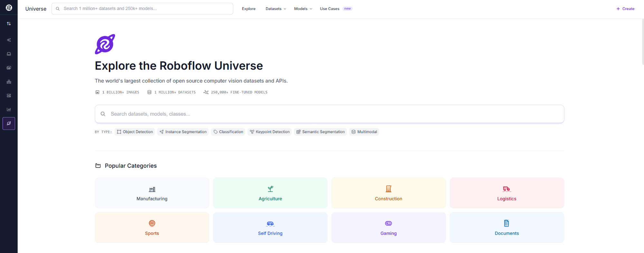The width and height of the screenshot is (644, 253).
Task: Open the Construction category label
Action: coord(389,199)
